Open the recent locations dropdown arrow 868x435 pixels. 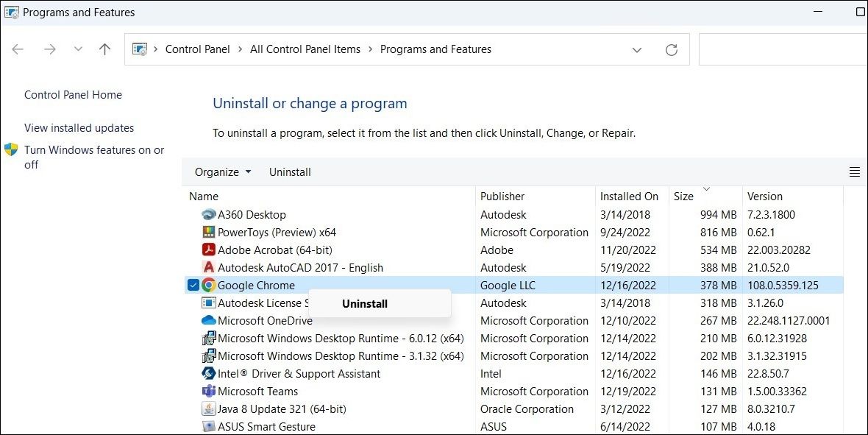[x=78, y=49]
